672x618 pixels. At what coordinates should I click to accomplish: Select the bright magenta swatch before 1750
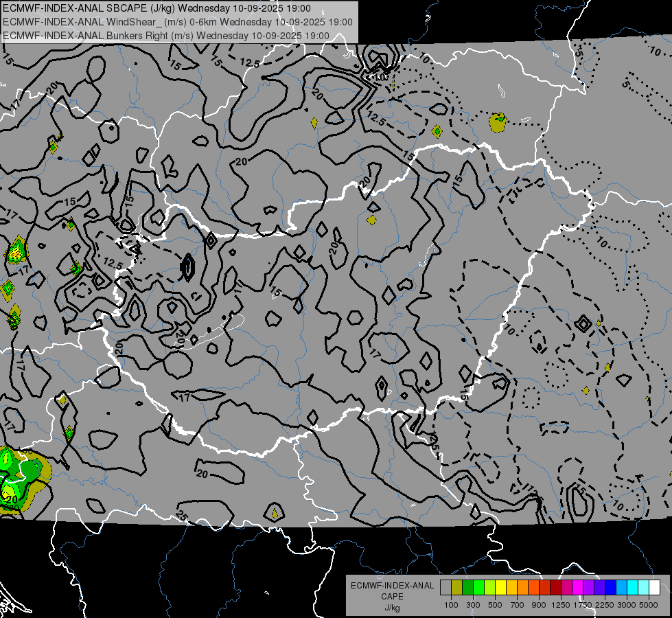point(578,588)
